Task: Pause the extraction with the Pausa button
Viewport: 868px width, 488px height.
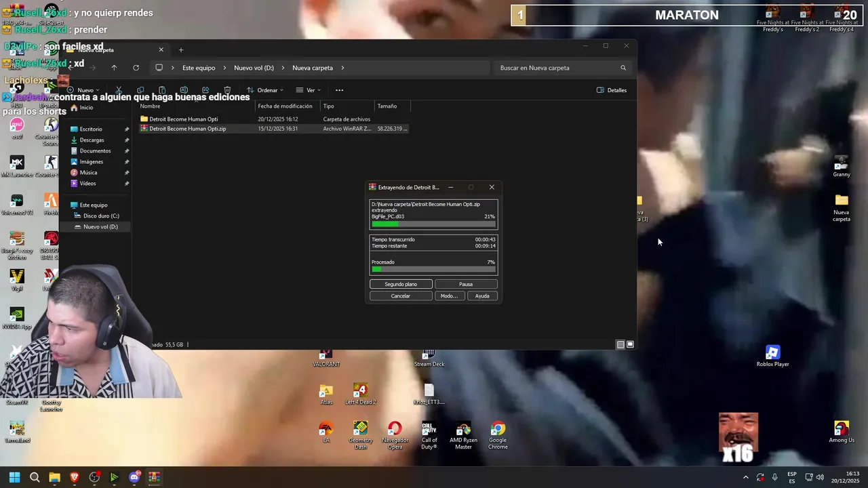Action: [x=466, y=284]
